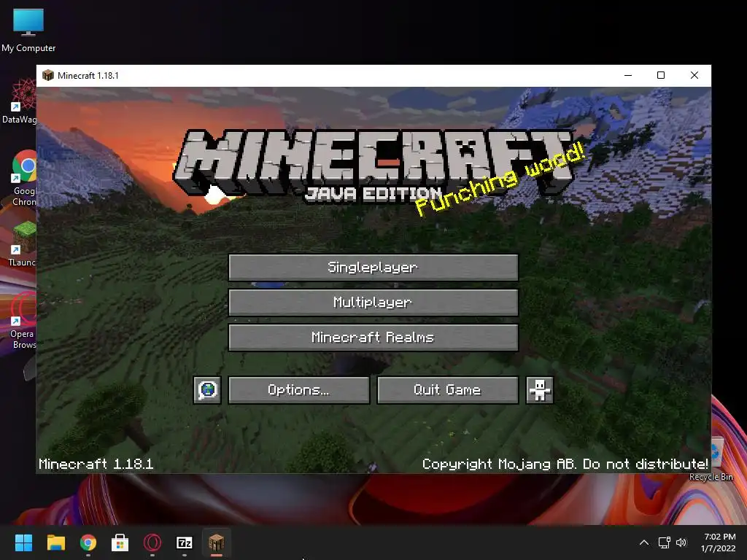Open the Windows Start menu
Screen dimensions: 747x560
pos(23,542)
